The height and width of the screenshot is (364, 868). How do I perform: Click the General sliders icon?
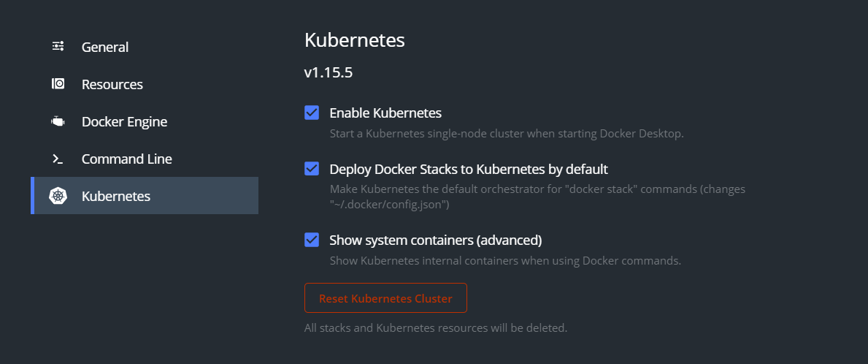point(58,47)
